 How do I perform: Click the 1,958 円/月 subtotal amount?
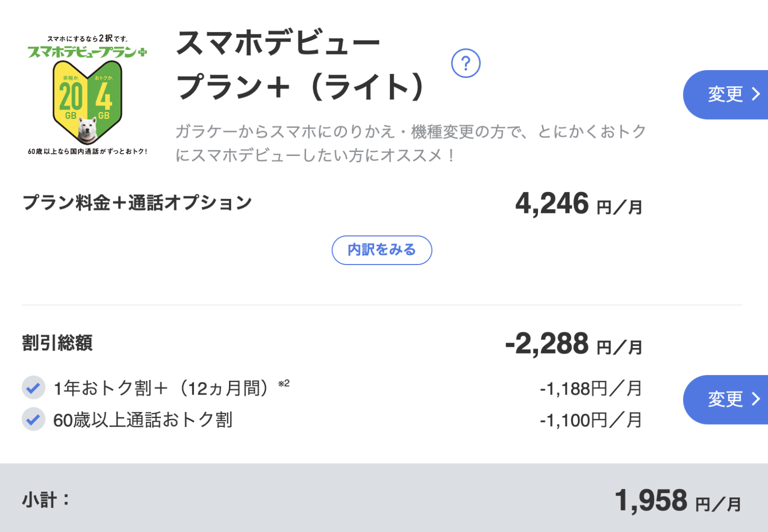[x=677, y=500]
